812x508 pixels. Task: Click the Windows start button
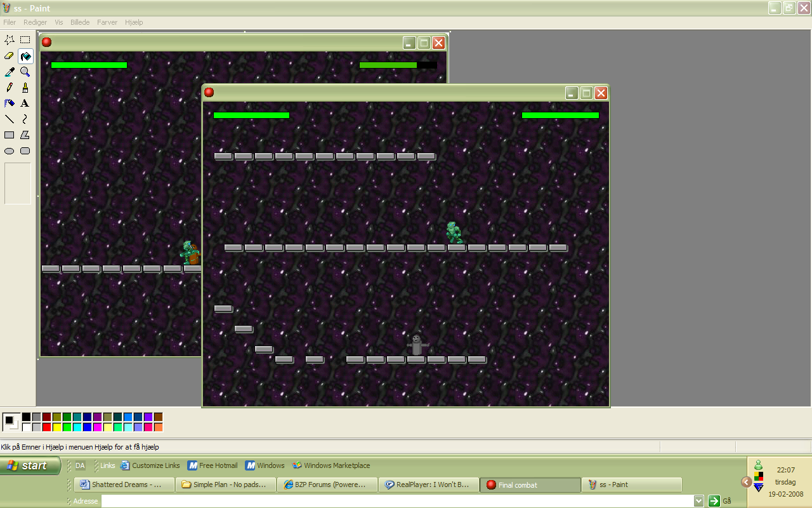coord(30,465)
